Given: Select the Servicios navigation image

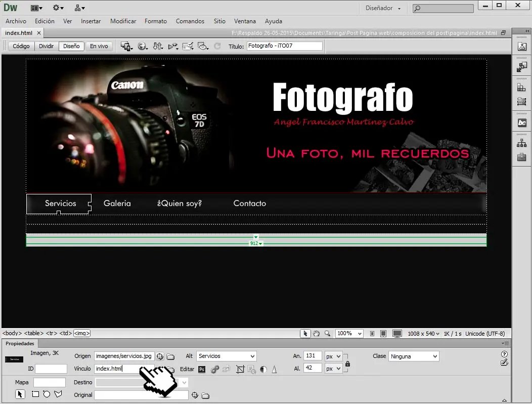Looking at the screenshot, I should tap(59, 204).
